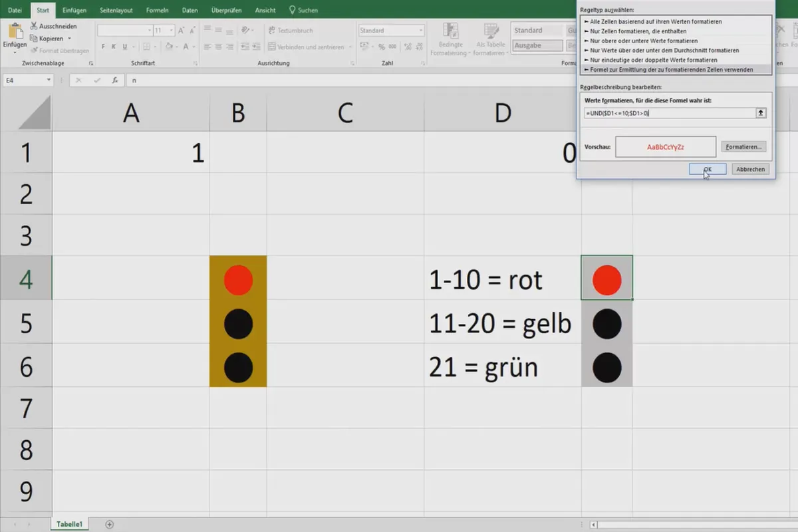Click the Ausschneiden scissors command
Image resolution: width=798 pixels, height=532 pixels.
tap(54, 26)
